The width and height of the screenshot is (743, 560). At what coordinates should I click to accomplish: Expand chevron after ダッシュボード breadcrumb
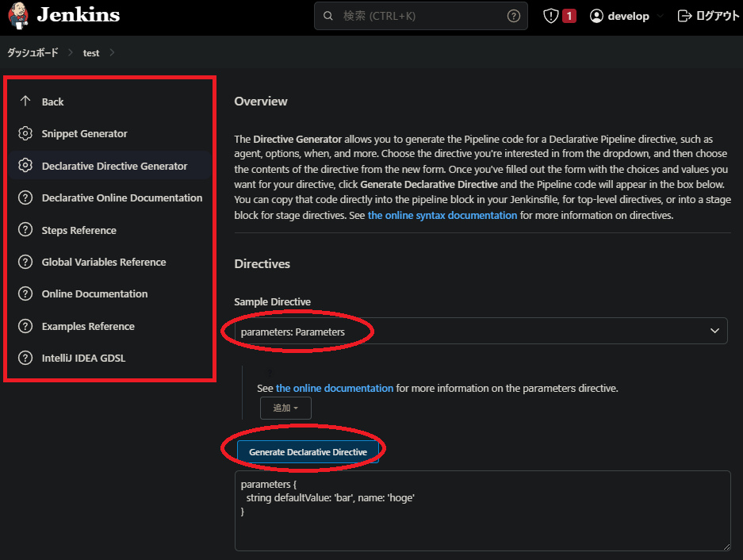point(70,52)
